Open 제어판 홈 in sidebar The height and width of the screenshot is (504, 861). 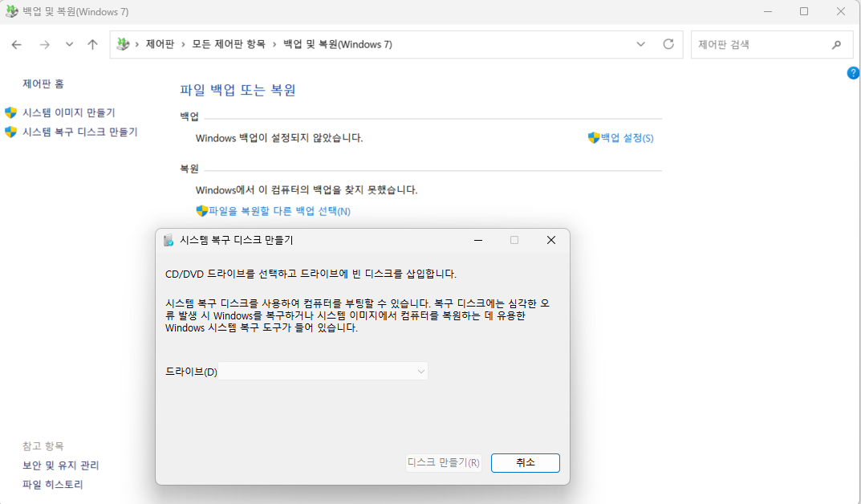[x=43, y=83]
